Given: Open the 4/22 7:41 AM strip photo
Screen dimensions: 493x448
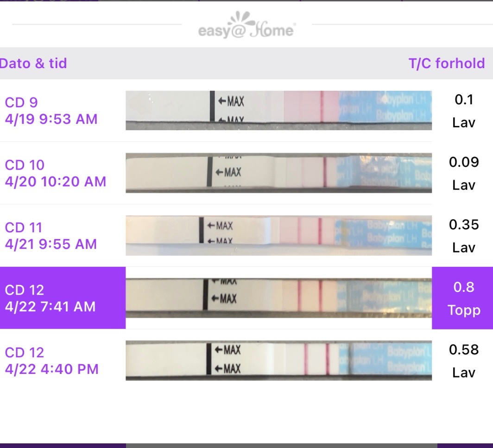Looking at the screenshot, I should [278, 298].
